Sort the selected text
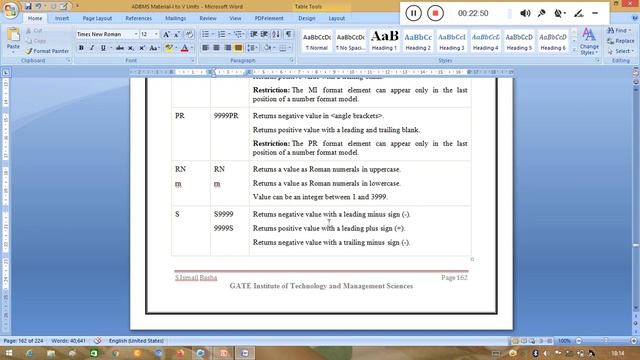This screenshot has height=360, width=640. click(276, 35)
